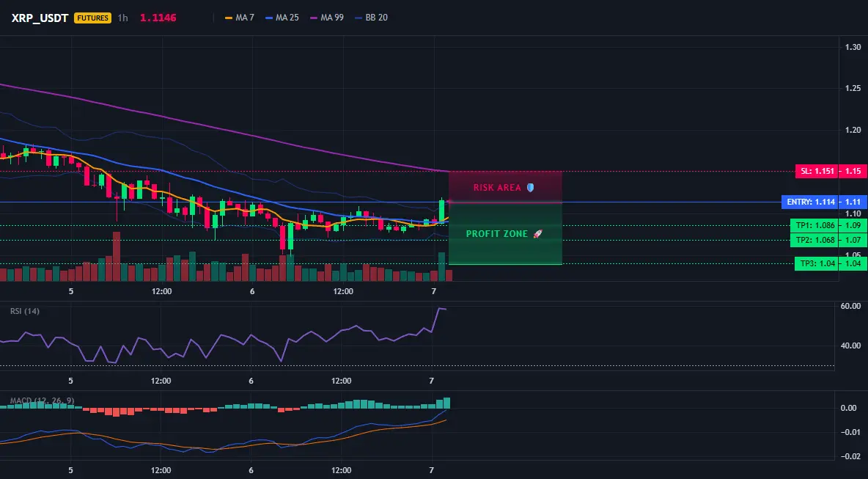Image resolution: width=868 pixels, height=479 pixels.
Task: Toggle the MA 99 legend item
Action: click(x=327, y=18)
